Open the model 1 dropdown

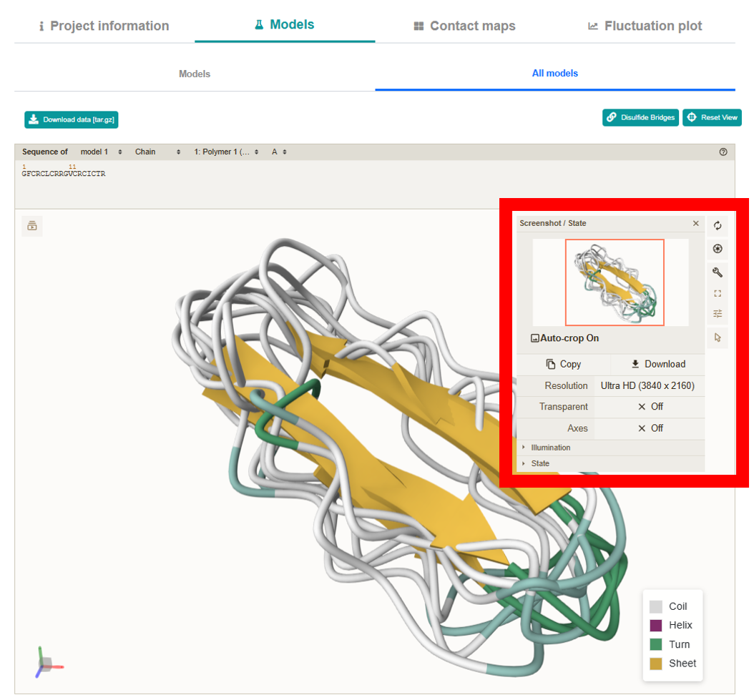(x=101, y=152)
